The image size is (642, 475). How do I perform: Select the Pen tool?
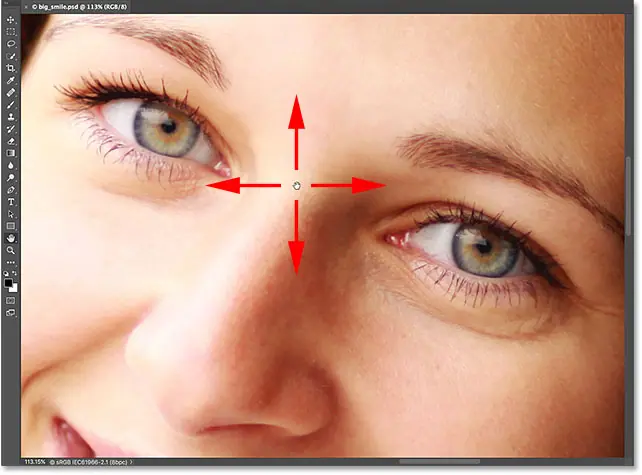11,190
